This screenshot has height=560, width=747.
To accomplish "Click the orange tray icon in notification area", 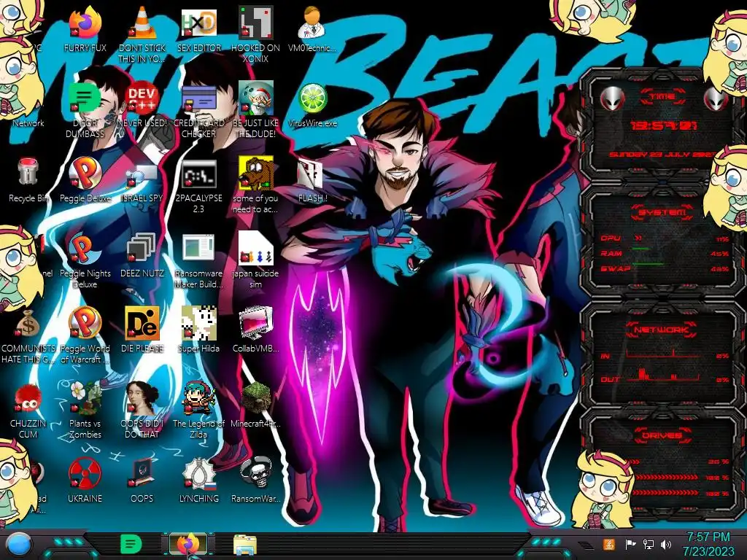I will click(608, 544).
